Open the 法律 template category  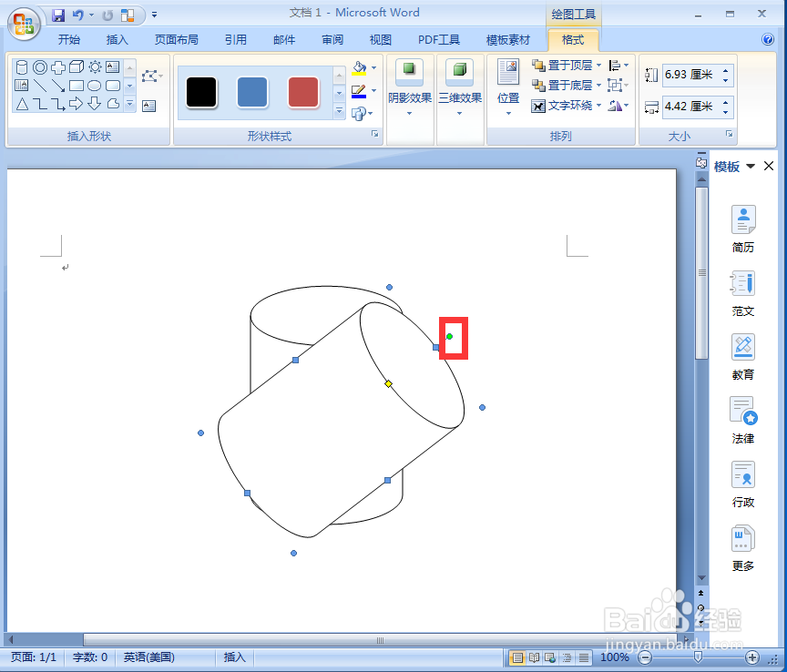coord(743,420)
